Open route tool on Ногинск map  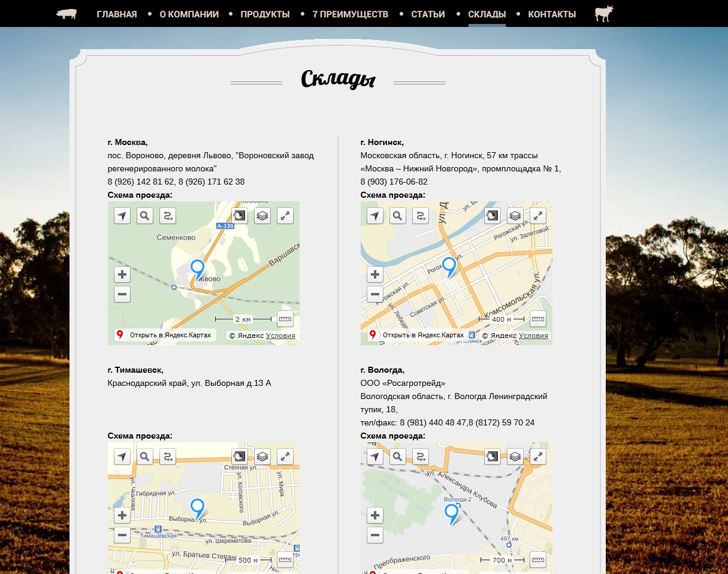click(x=421, y=216)
